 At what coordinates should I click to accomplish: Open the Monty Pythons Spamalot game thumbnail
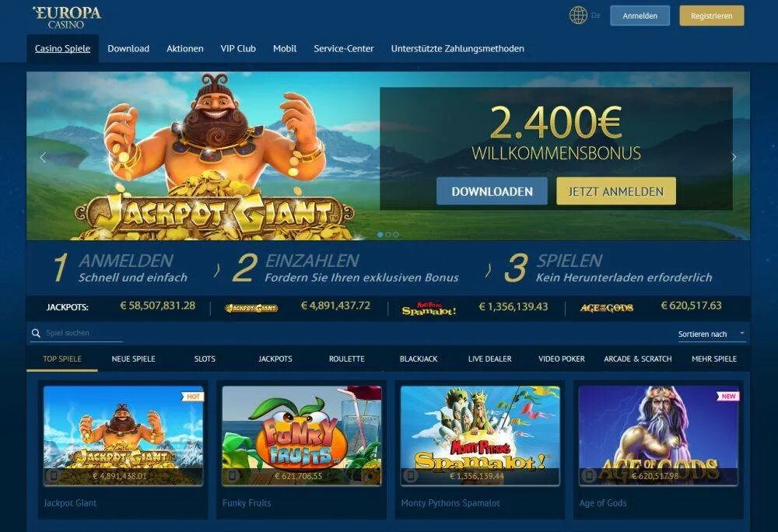[480, 436]
